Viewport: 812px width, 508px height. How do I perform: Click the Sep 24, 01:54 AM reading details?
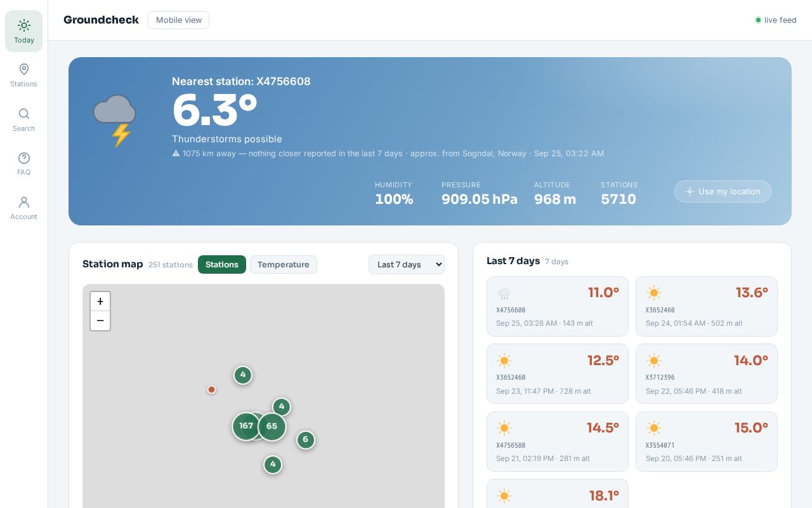click(694, 323)
